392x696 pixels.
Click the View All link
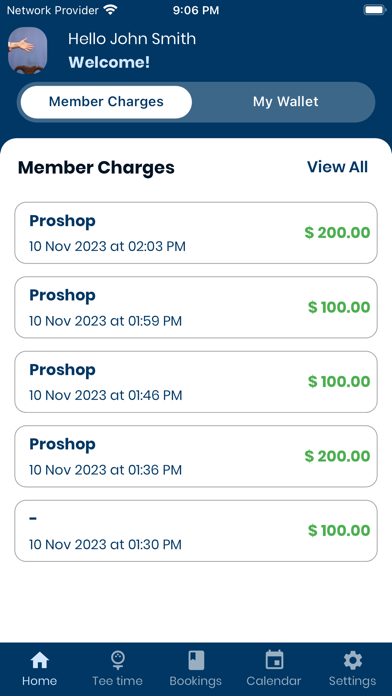click(x=337, y=167)
